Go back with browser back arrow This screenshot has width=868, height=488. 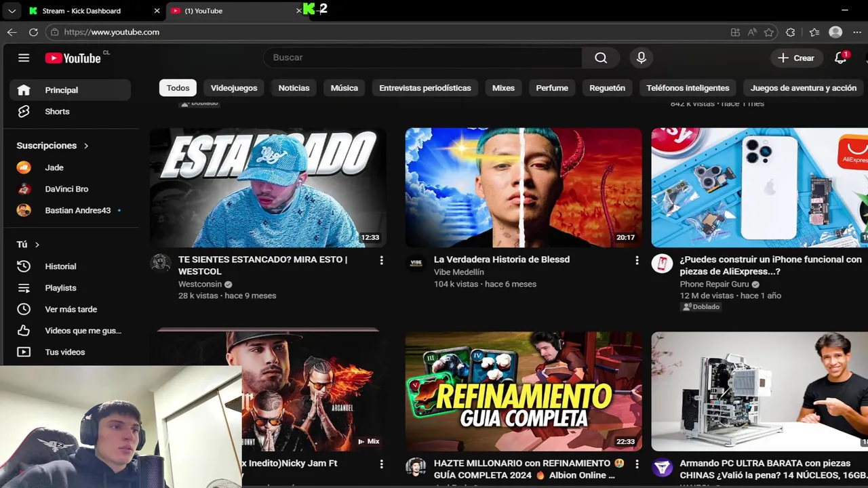[x=12, y=32]
